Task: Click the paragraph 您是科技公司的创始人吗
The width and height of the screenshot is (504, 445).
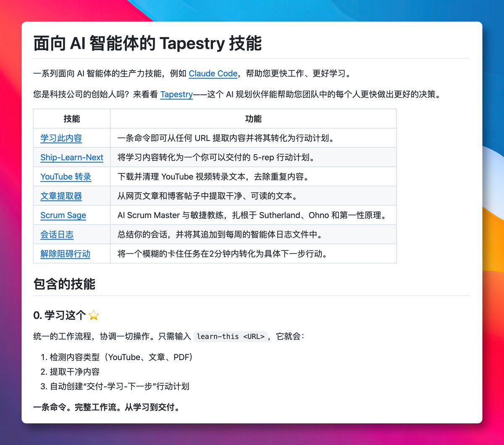Action: pos(238,94)
